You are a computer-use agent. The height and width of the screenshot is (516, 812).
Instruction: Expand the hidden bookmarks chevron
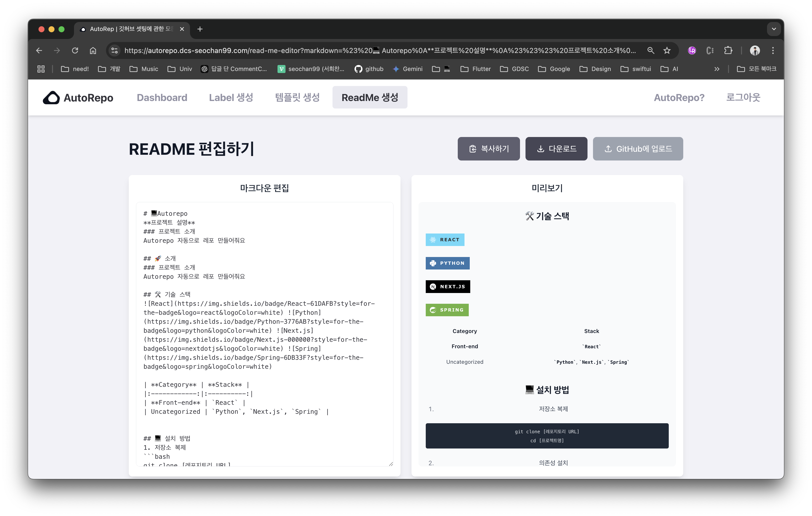pyautogui.click(x=717, y=69)
